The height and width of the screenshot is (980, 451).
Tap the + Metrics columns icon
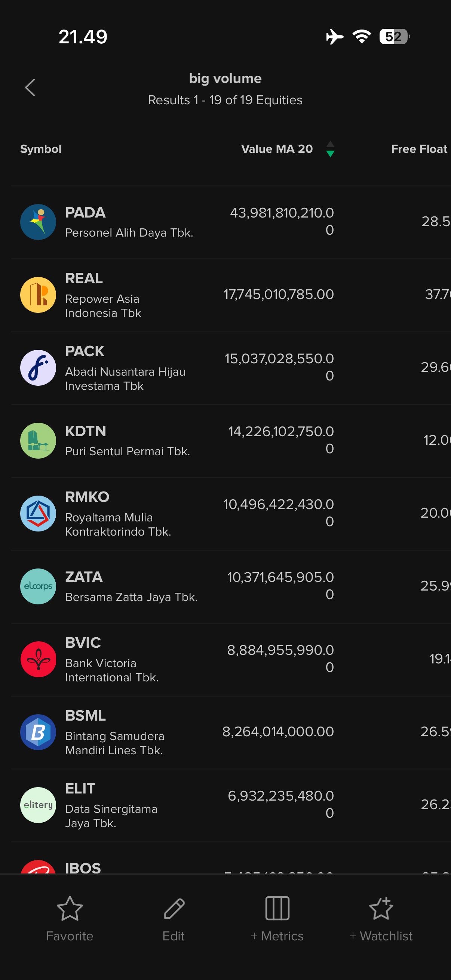(x=277, y=908)
